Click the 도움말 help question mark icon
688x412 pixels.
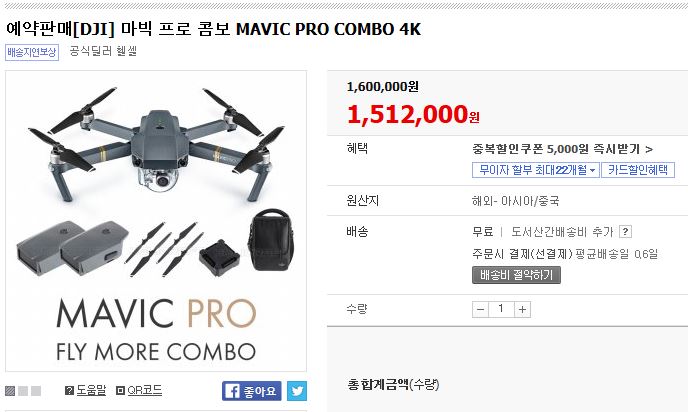tap(69, 390)
